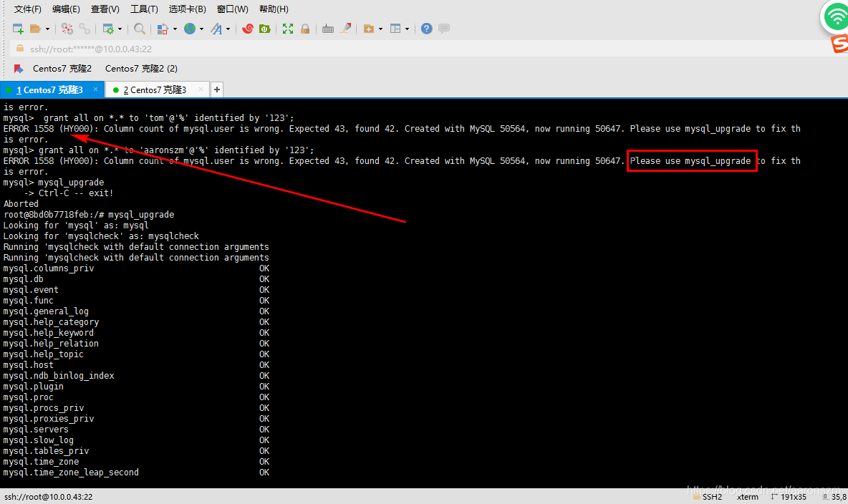The height and width of the screenshot is (504, 848).
Task: Expand the Open Session folder dropdown arrow
Action: pos(47,29)
